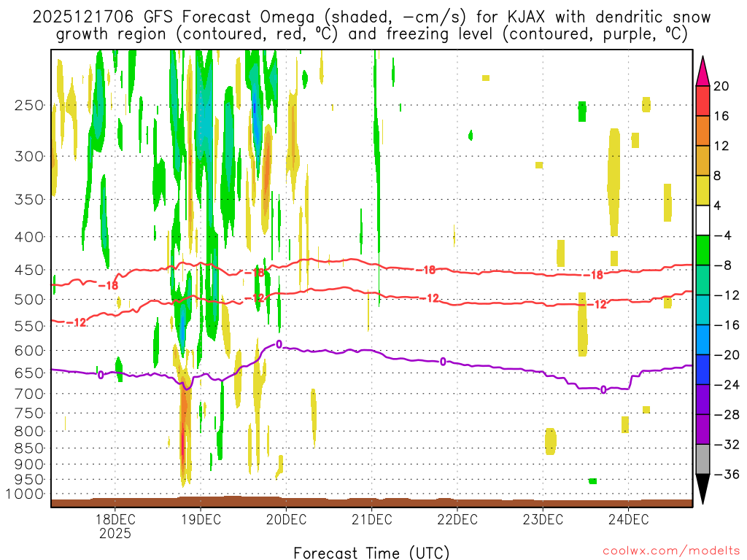Click the 950 pressure level label

tap(29, 480)
